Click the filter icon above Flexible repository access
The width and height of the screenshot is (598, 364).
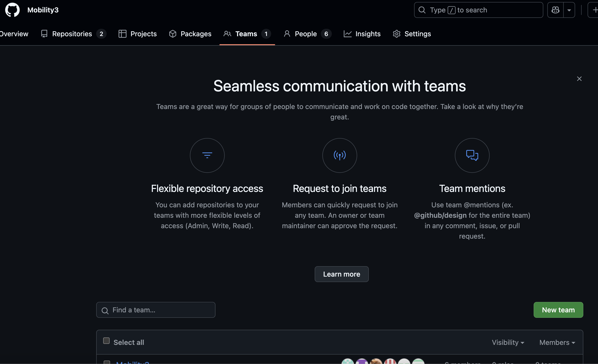tap(207, 155)
